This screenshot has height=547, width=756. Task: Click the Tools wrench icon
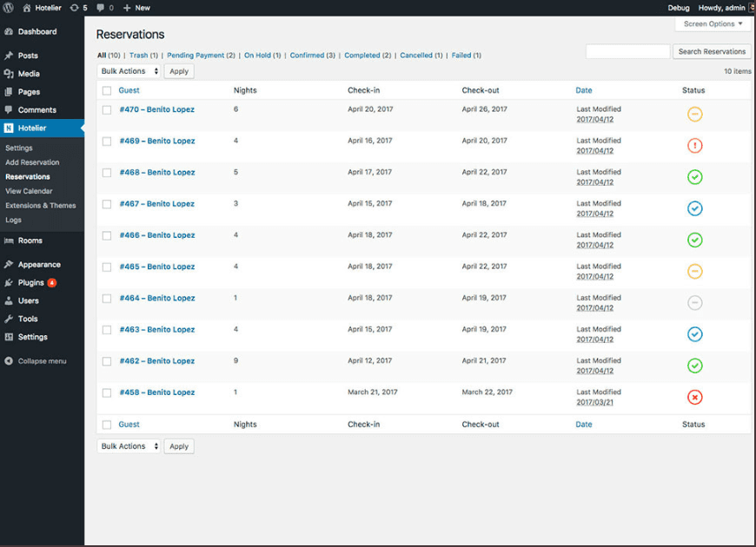point(9,319)
